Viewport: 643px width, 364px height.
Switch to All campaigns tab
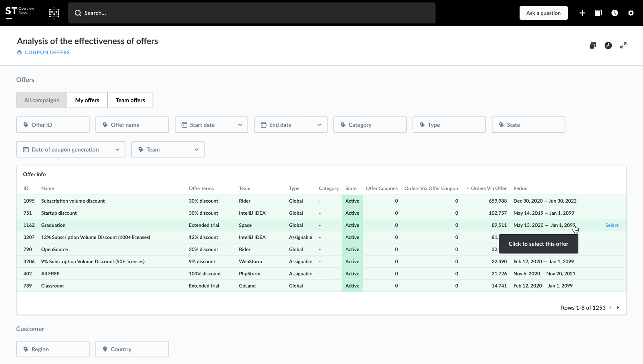click(41, 100)
